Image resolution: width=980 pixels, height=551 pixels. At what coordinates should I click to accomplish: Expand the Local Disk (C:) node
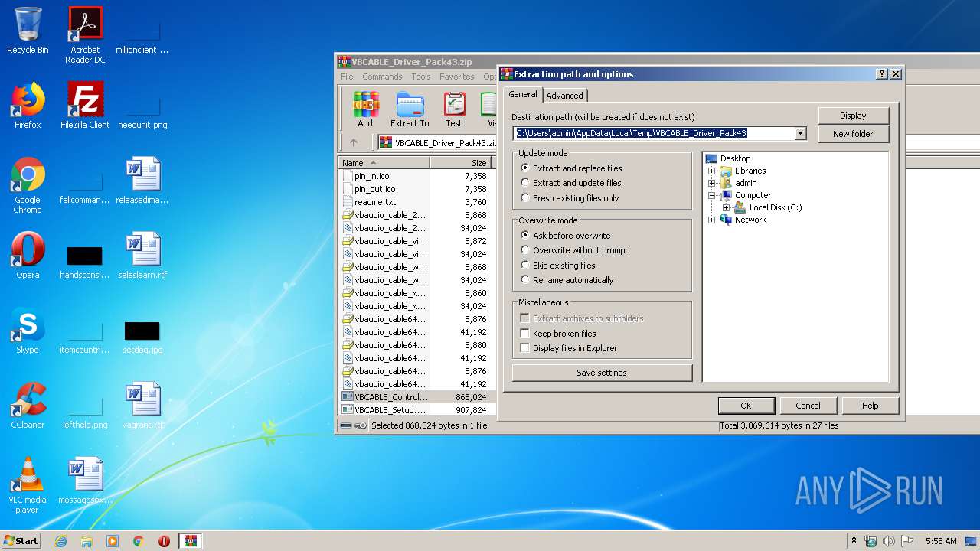(x=727, y=207)
